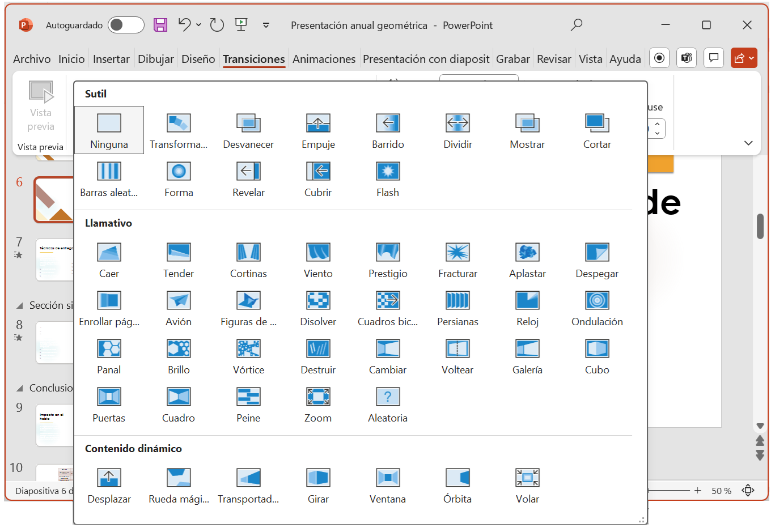Screen dimensions: 771x532
Task: Open the Animaciones tab
Action: [324, 59]
